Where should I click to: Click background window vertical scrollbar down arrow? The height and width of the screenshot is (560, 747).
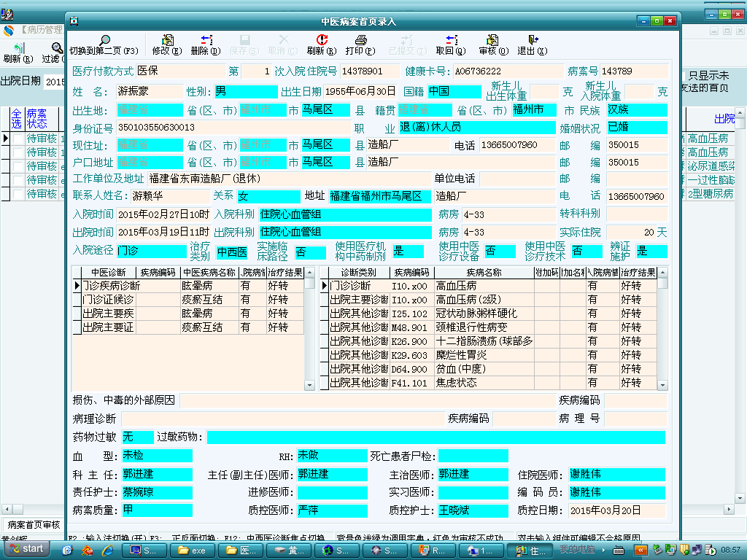pos(740,498)
